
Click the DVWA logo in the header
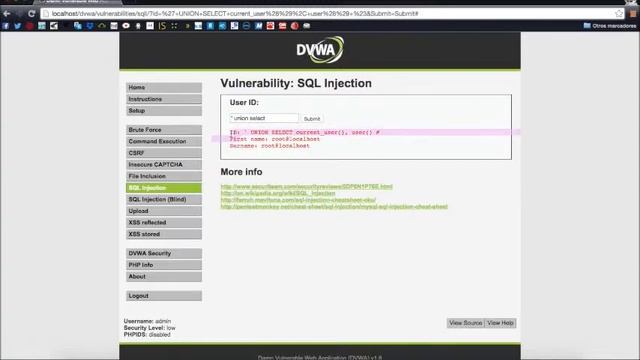pyautogui.click(x=320, y=50)
